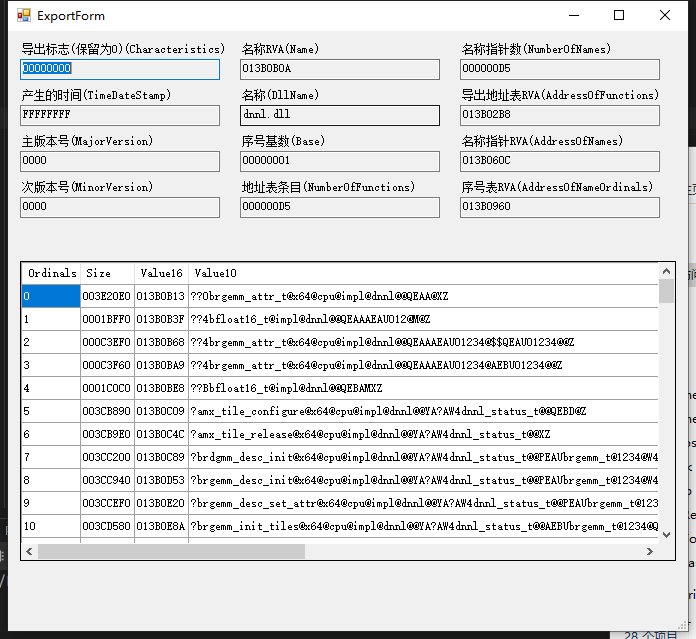Click the ??0brgemm_attr_t export name

(x=423, y=296)
